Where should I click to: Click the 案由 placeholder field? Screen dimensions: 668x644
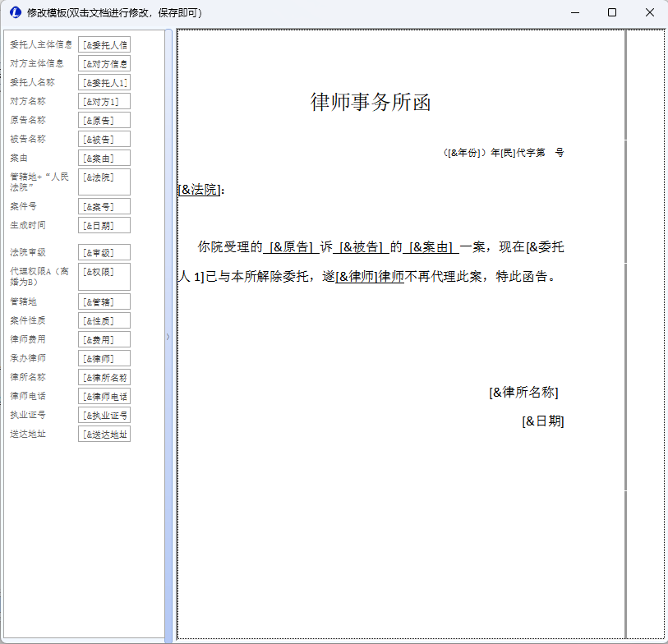[104, 158]
